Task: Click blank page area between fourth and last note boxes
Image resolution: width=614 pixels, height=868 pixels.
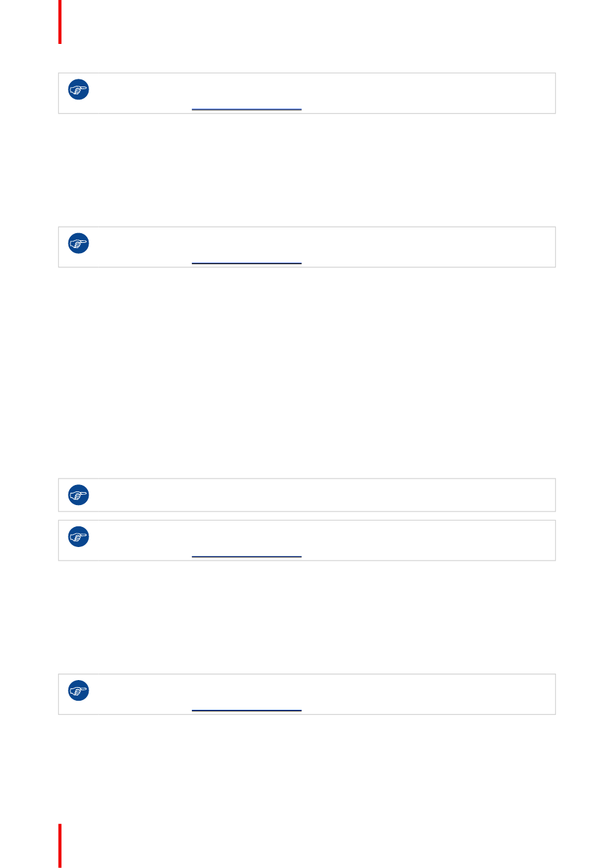Action: coord(307,617)
